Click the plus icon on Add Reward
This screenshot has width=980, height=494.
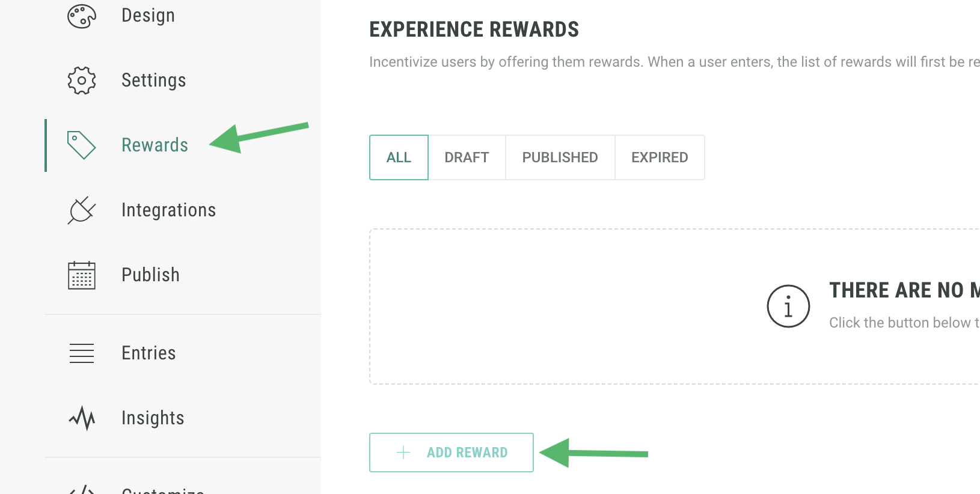(403, 453)
